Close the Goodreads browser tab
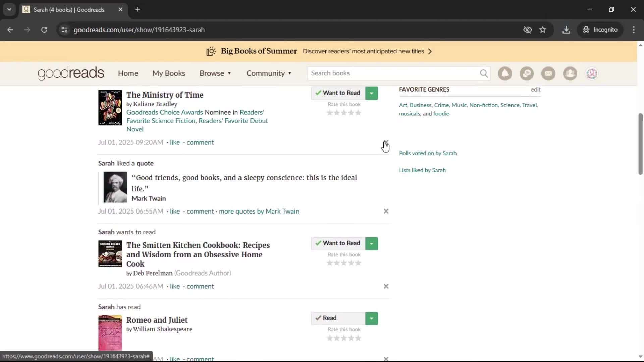This screenshot has height=362, width=644. click(x=120, y=10)
